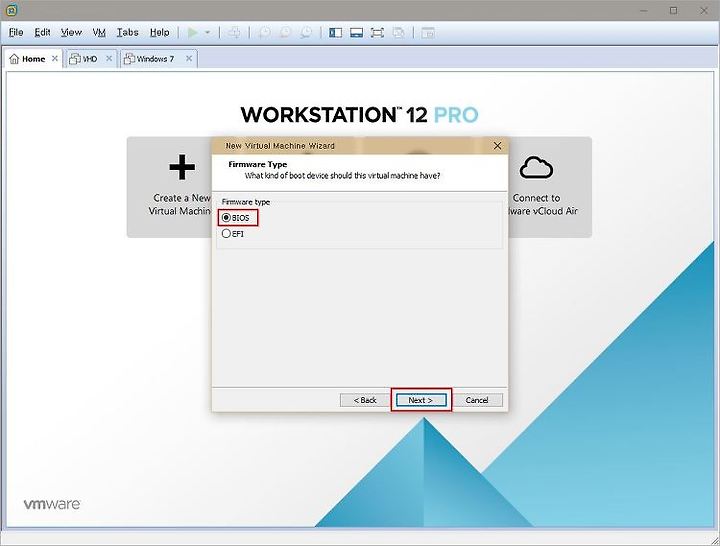Click the Manage Snapshots toolbar icon

306,33
